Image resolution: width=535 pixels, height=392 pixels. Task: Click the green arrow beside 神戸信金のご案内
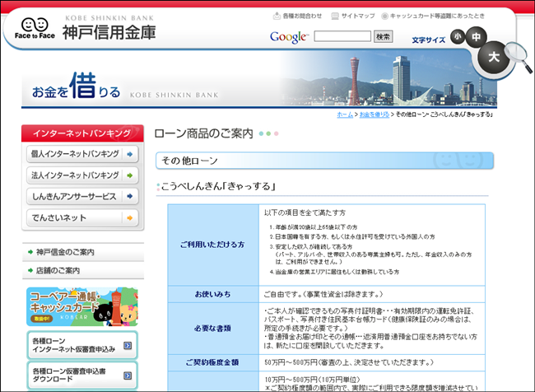click(x=30, y=252)
